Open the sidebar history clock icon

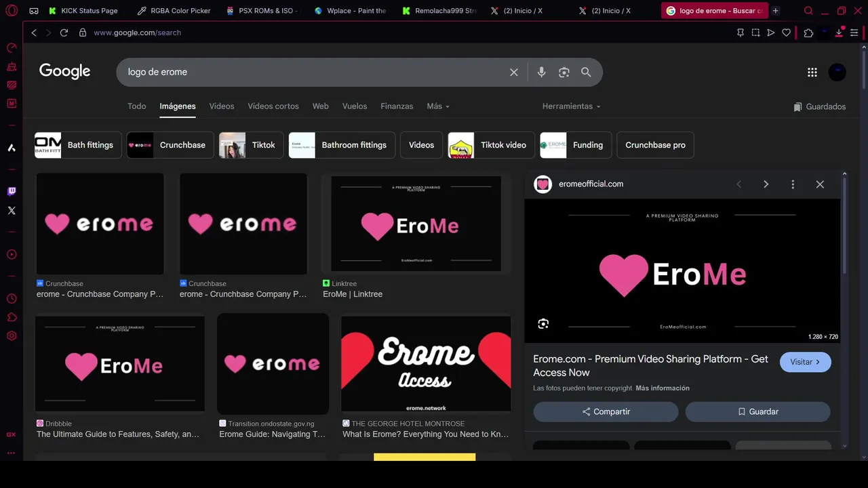pyautogui.click(x=12, y=299)
